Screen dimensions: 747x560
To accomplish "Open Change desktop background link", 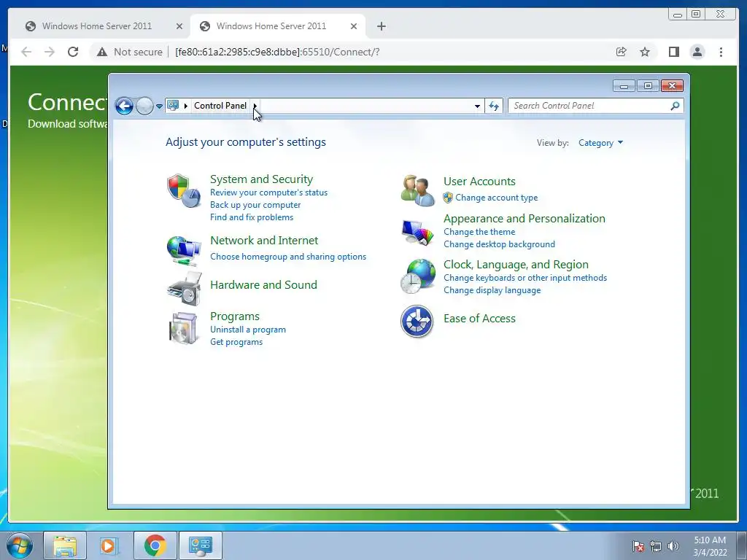I will point(499,244).
